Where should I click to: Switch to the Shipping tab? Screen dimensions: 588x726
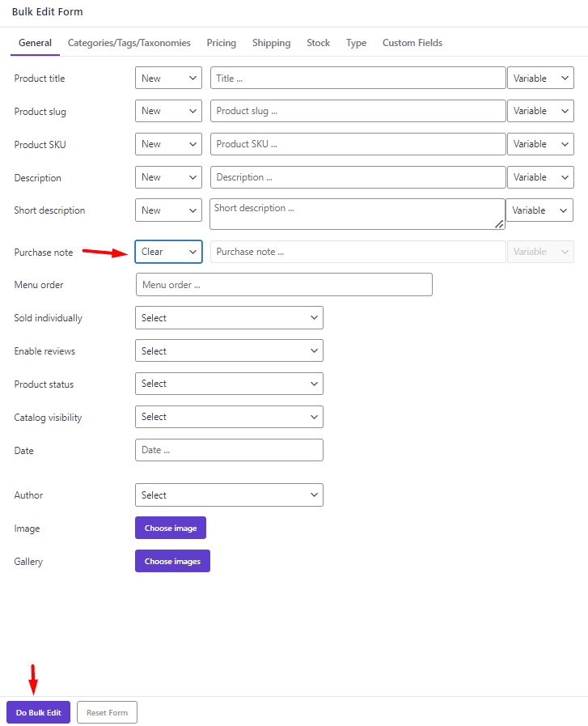(x=271, y=43)
